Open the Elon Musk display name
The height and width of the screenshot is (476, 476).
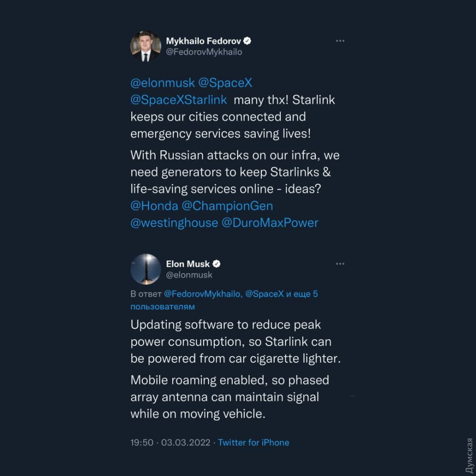coord(188,264)
